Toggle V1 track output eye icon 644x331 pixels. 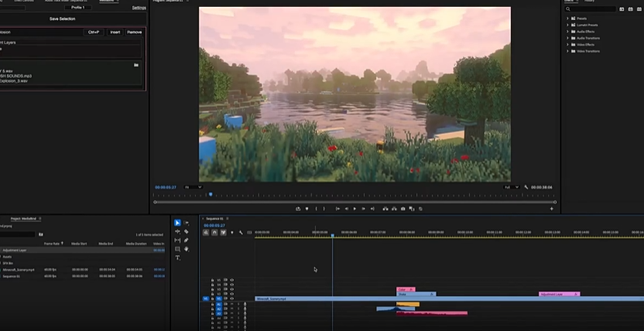tap(231, 299)
